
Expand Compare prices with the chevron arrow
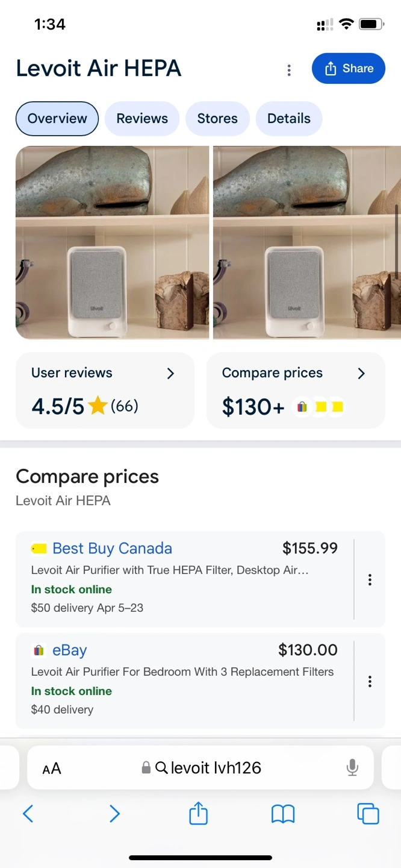[x=361, y=374]
